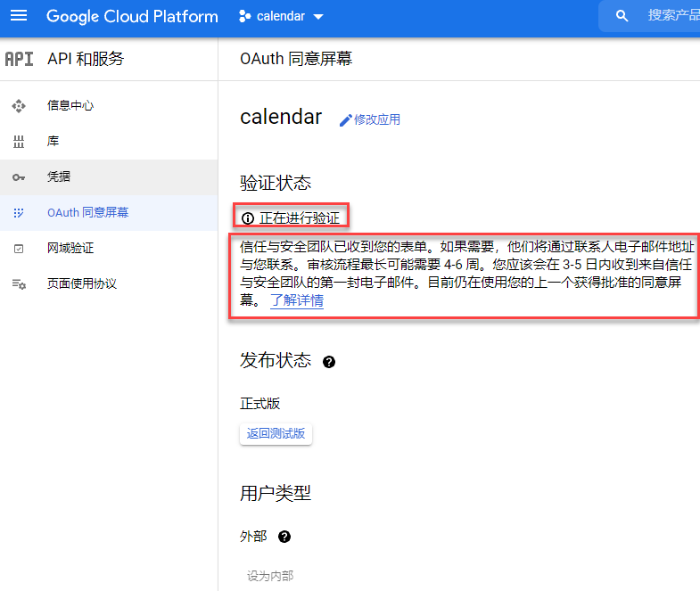Screen dimensions: 700x591
Task: Click the pencil edit icon
Action: click(x=345, y=120)
